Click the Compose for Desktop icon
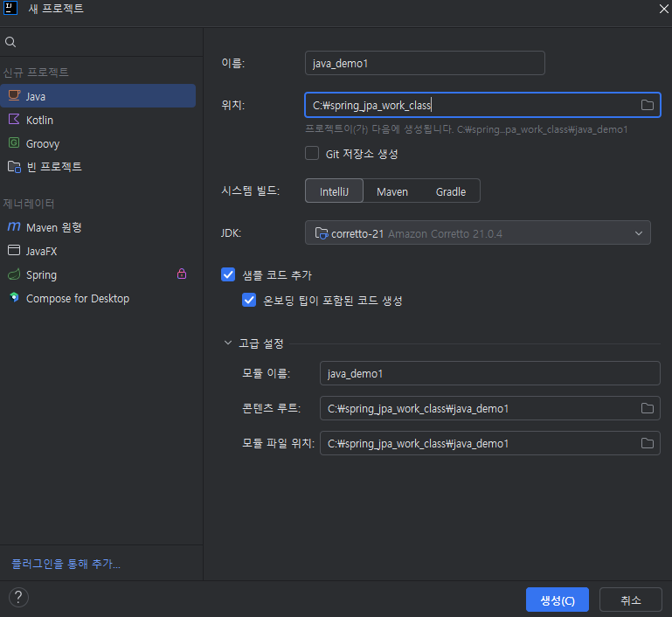Image resolution: width=672 pixels, height=617 pixels. (14, 297)
